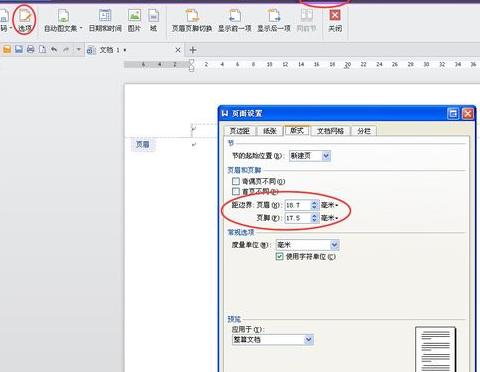Click the 页眉 header label in the document

click(x=143, y=144)
